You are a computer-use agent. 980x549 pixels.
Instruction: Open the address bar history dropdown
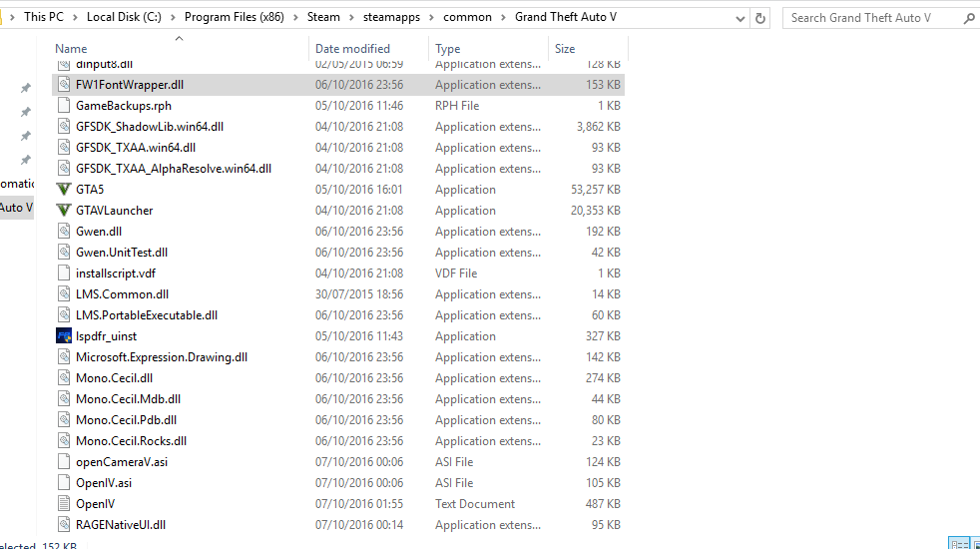click(740, 18)
